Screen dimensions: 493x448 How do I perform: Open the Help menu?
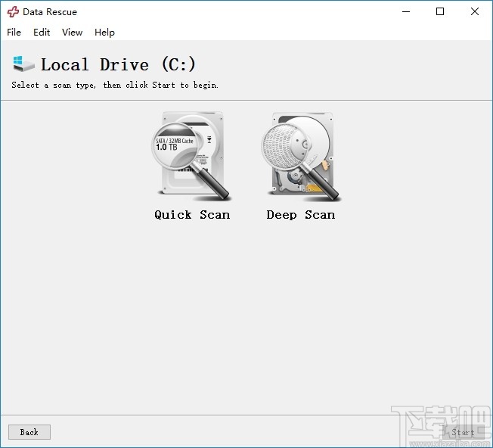click(x=104, y=32)
